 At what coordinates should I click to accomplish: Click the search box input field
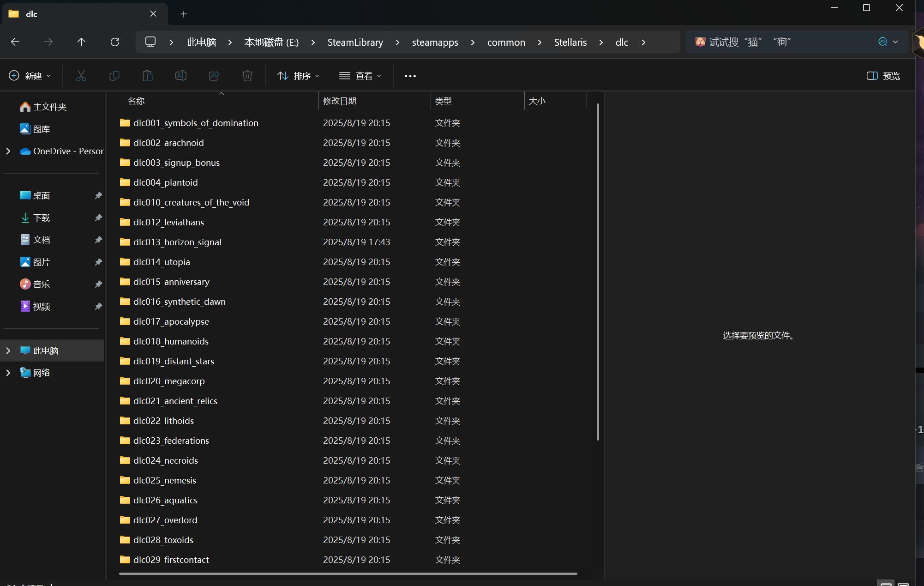(785, 42)
